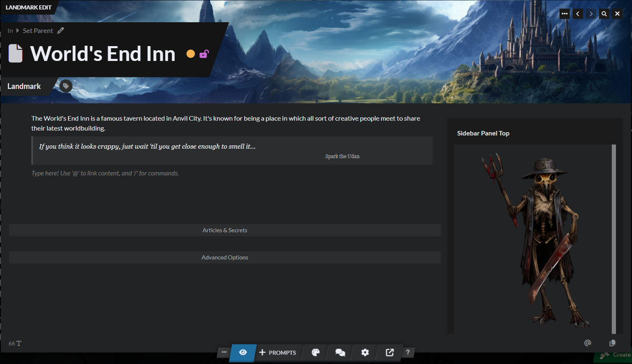Toggle the orange draft status dot
The image size is (632, 364).
coord(190,54)
